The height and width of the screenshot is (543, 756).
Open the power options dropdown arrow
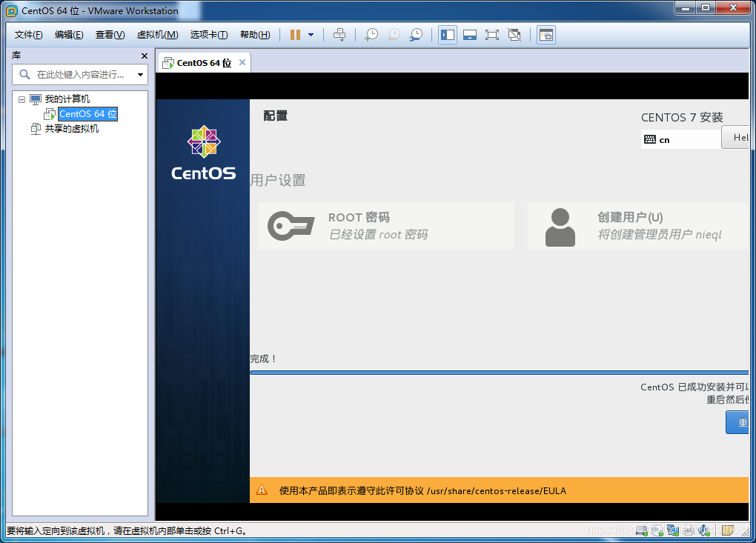311,35
